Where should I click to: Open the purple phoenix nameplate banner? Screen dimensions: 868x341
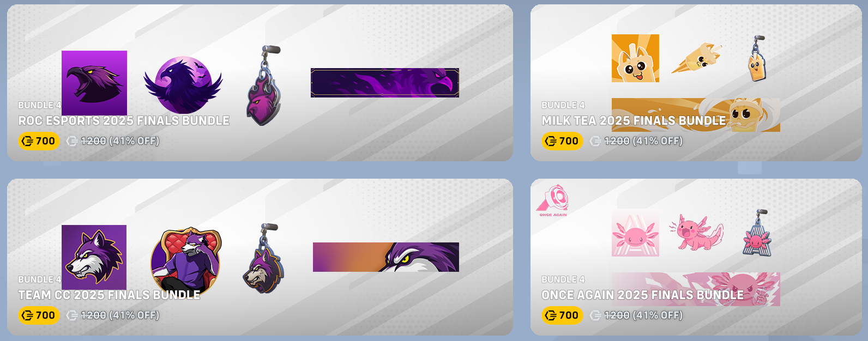coord(385,83)
